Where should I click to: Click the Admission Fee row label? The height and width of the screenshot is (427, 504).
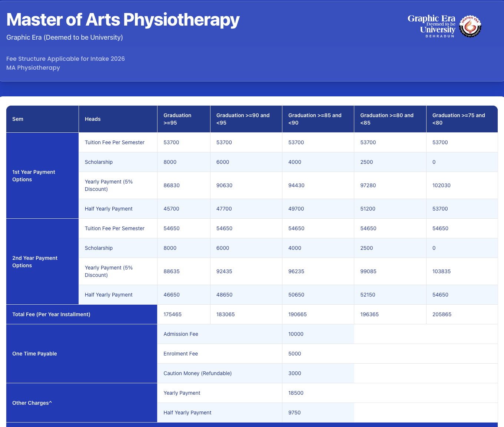point(181,334)
